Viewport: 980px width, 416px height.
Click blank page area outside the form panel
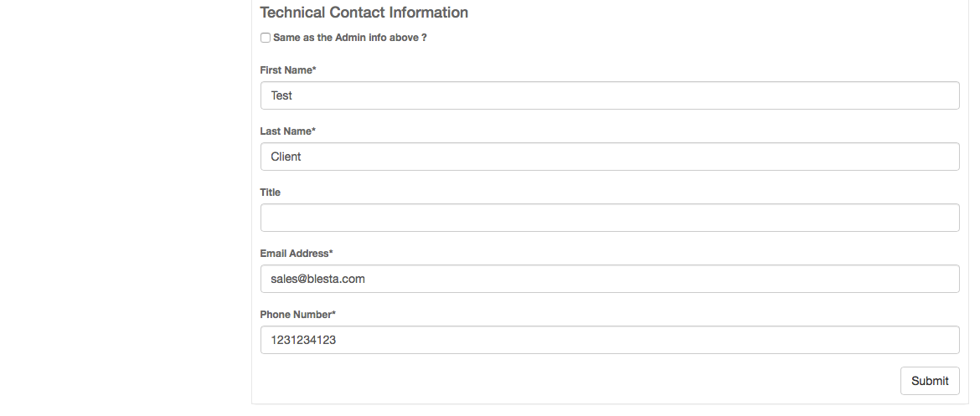point(126,209)
